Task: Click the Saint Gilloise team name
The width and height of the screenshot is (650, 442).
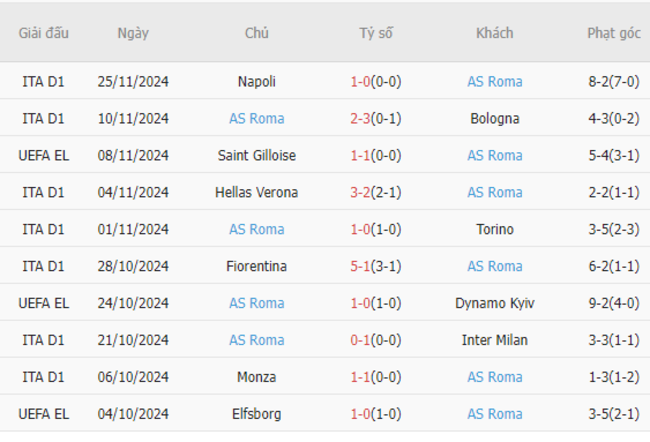Action: pos(257,155)
